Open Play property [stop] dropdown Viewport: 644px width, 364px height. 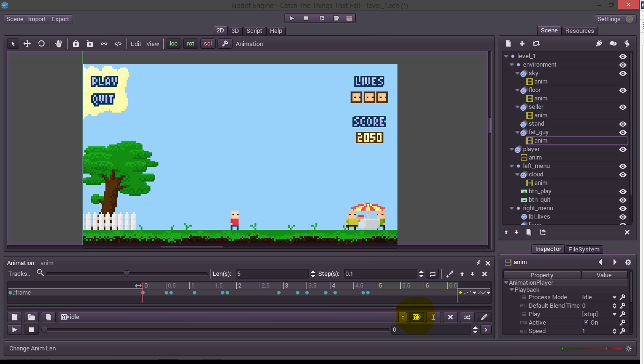(614, 314)
